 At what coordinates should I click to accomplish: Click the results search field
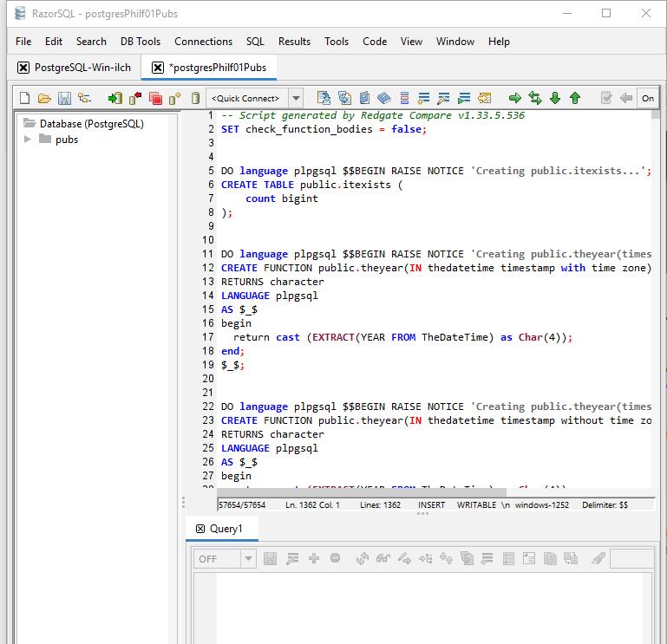(631, 558)
